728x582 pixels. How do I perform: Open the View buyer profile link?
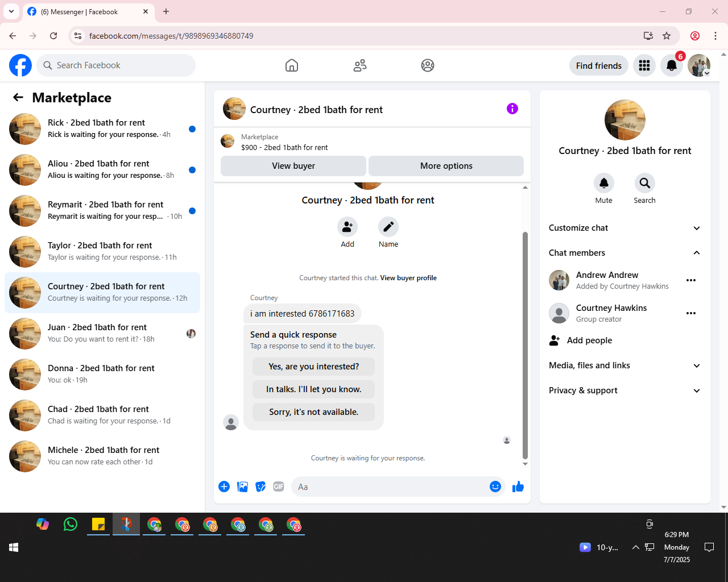pyautogui.click(x=408, y=278)
